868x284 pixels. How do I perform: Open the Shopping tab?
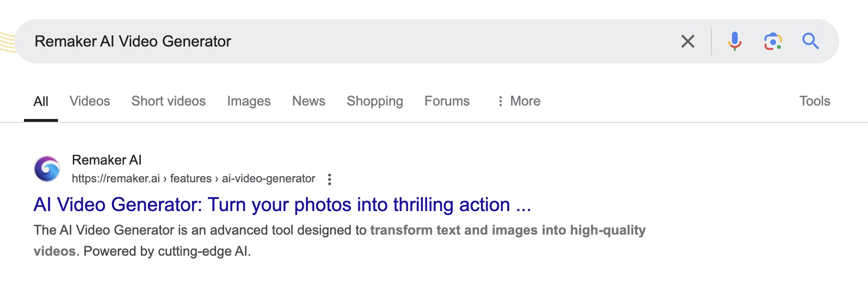click(x=375, y=101)
